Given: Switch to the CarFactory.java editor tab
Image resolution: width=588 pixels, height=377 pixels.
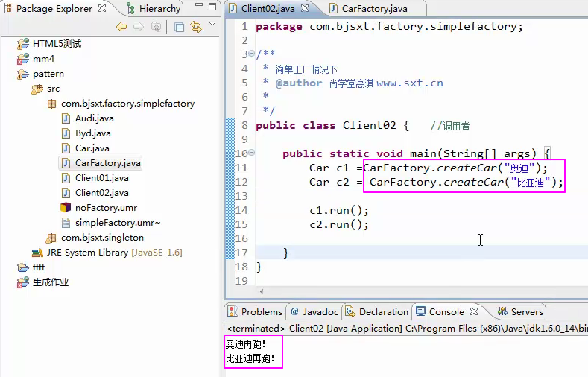Looking at the screenshot, I should (x=374, y=9).
